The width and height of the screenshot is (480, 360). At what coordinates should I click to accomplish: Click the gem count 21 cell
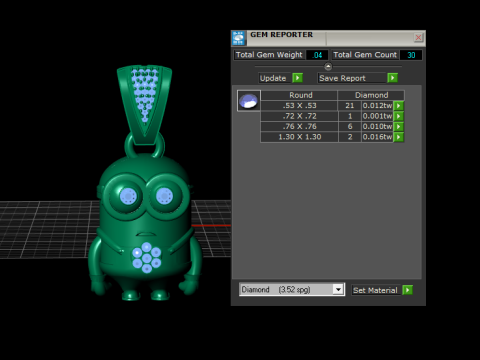[x=350, y=106]
